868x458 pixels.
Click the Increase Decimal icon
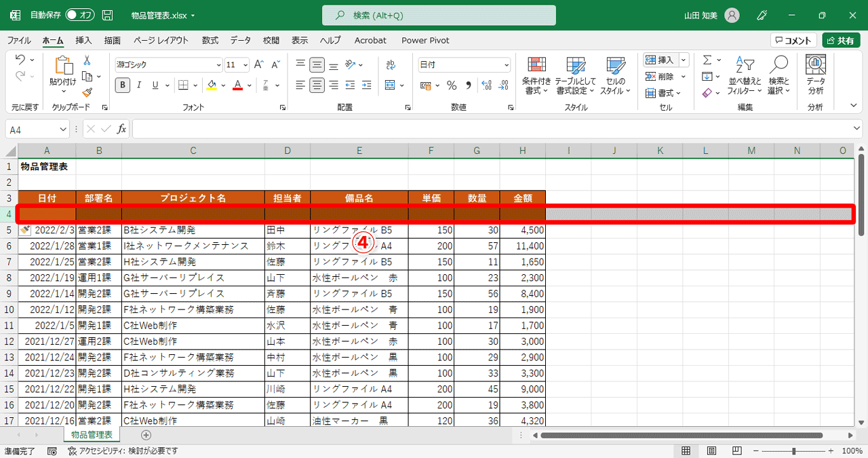click(488, 85)
